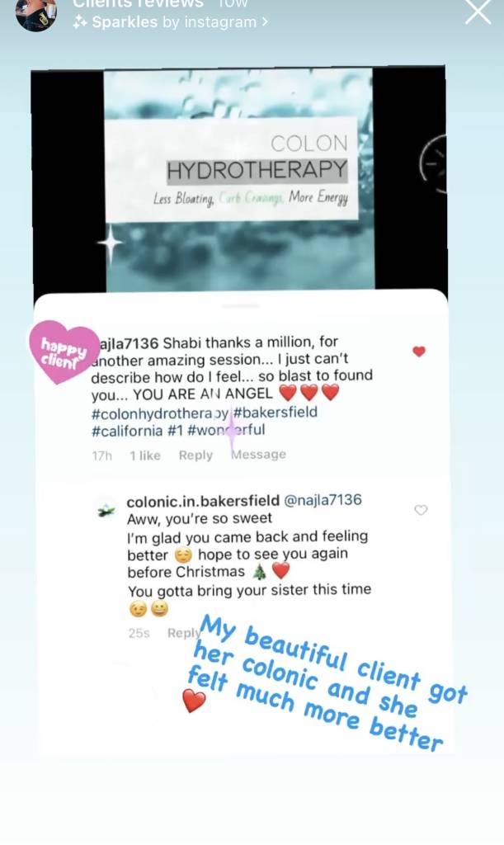Like the colonic.in.bakersfield reply with the heart

coord(421,510)
